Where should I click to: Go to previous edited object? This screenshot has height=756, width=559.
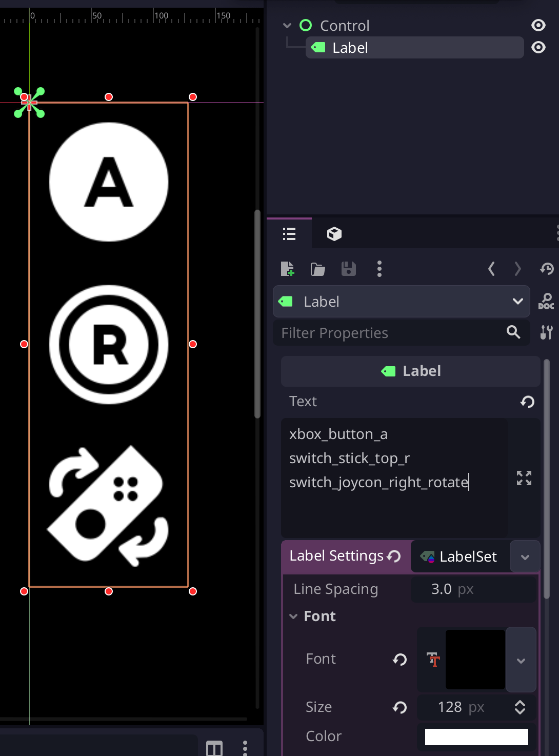point(491,269)
